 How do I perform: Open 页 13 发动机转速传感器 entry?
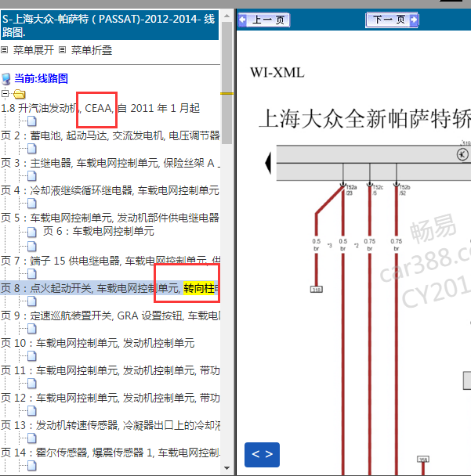(x=111, y=425)
